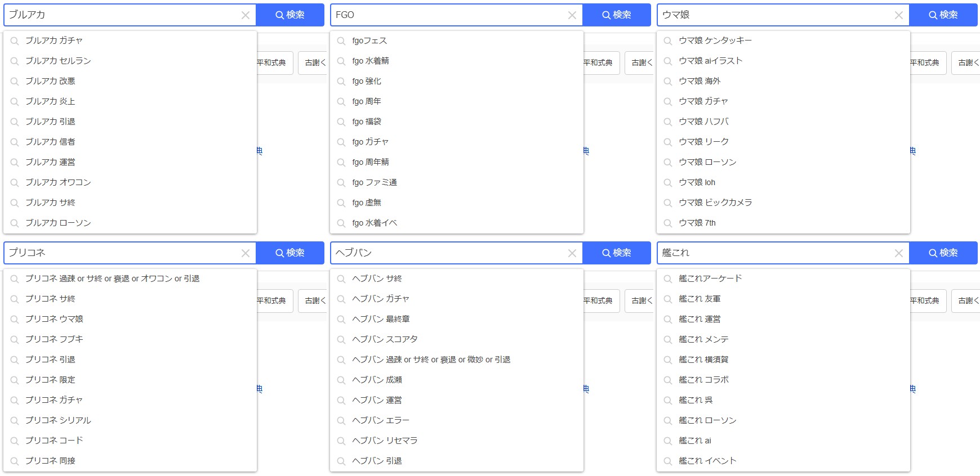980x476 pixels.
Task: Click the 検索 button beside the ブルアカ query
Action: (290, 15)
